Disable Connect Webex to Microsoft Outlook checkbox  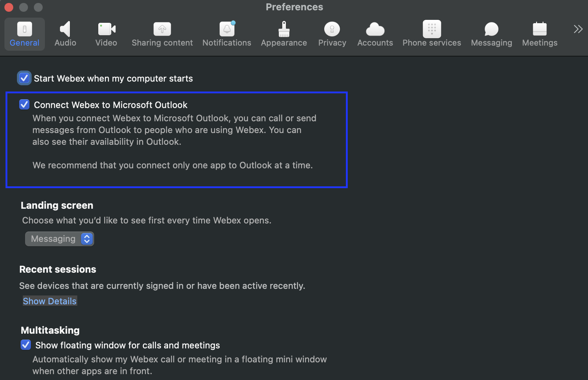(24, 105)
